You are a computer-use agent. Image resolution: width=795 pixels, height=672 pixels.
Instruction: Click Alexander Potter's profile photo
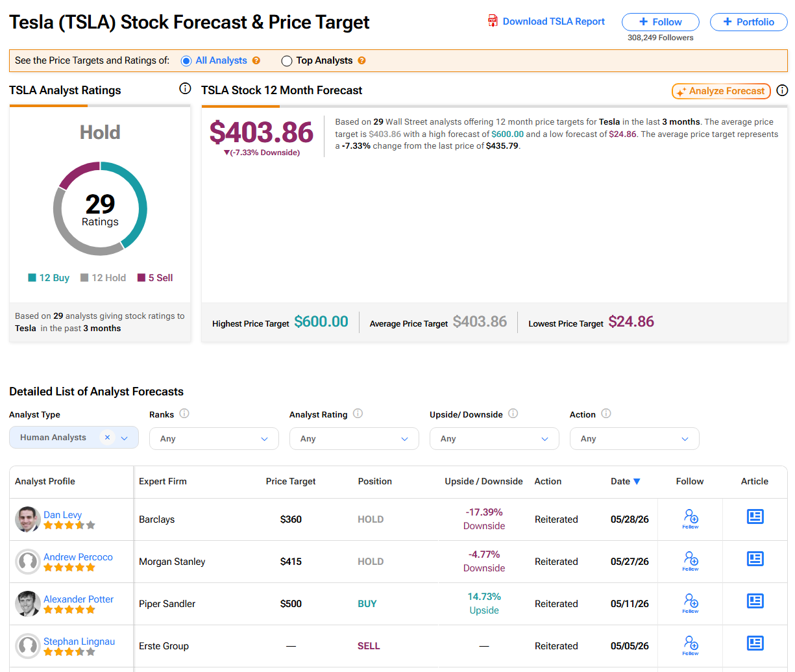coord(28,604)
